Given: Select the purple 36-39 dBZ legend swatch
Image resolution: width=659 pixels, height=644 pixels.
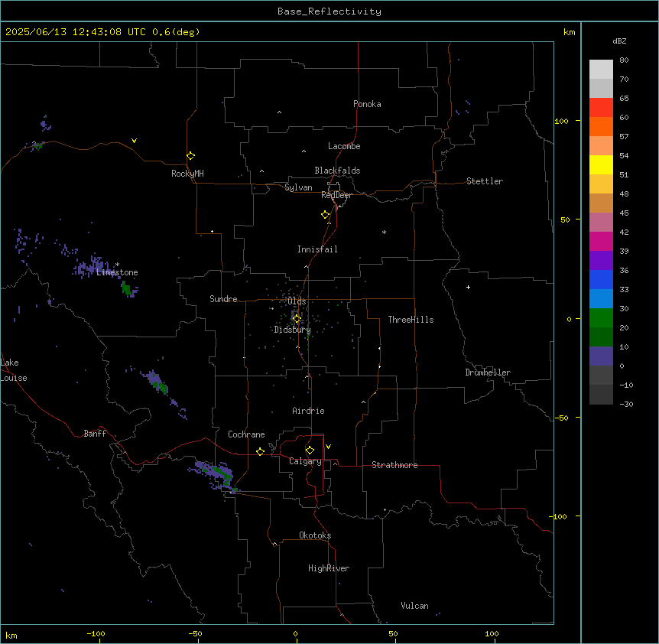Looking at the screenshot, I should coord(601,261).
